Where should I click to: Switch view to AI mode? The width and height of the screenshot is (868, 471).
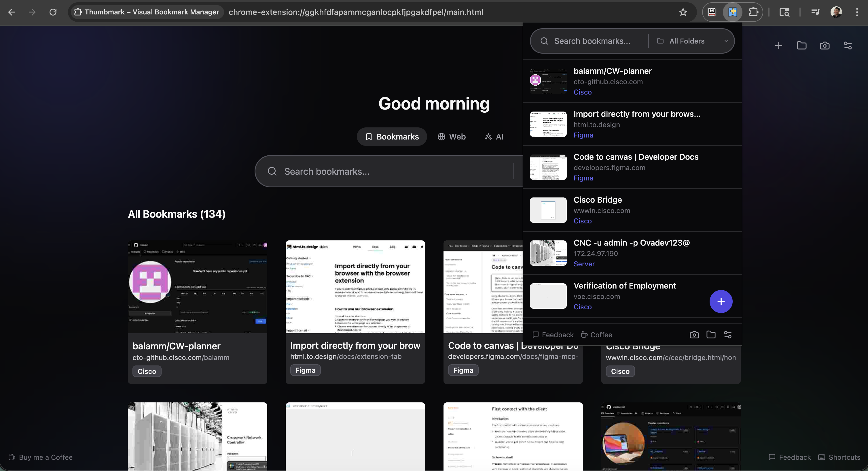(x=494, y=137)
